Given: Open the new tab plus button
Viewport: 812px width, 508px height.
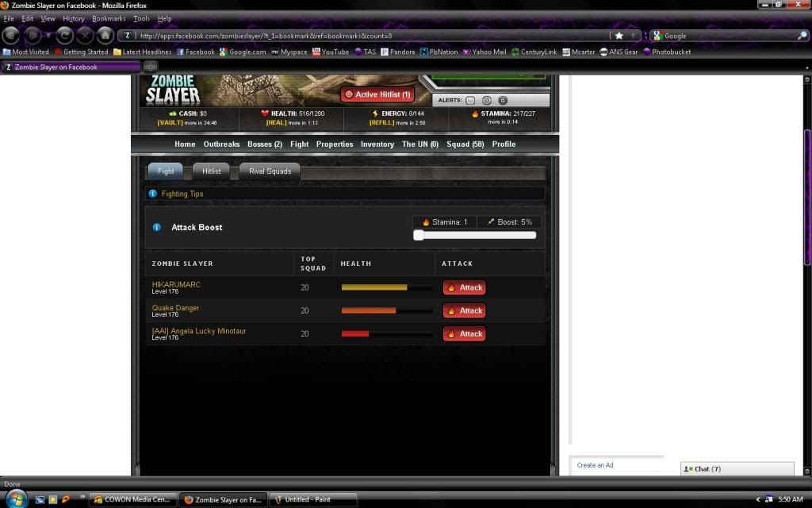Looking at the screenshot, I should pos(150,67).
